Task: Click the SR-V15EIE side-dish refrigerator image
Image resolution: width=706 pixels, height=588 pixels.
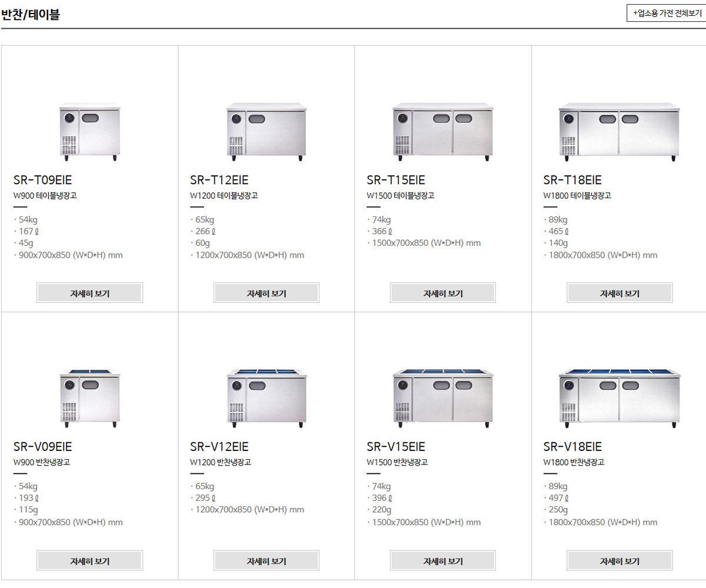Action: pos(442,398)
